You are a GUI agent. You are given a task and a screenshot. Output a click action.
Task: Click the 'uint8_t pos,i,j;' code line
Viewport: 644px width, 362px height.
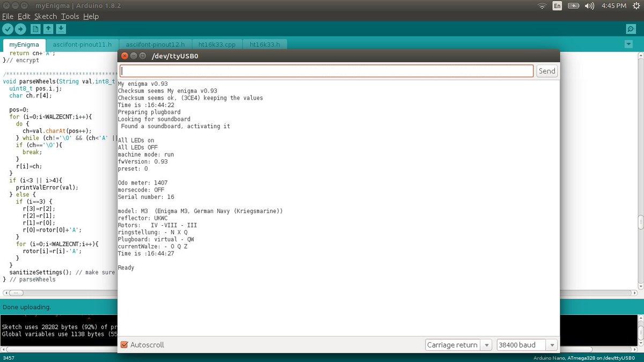coord(34,88)
